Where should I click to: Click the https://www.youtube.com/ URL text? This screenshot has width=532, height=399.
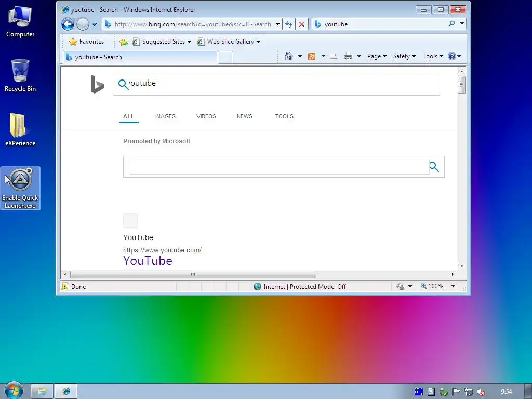point(162,250)
